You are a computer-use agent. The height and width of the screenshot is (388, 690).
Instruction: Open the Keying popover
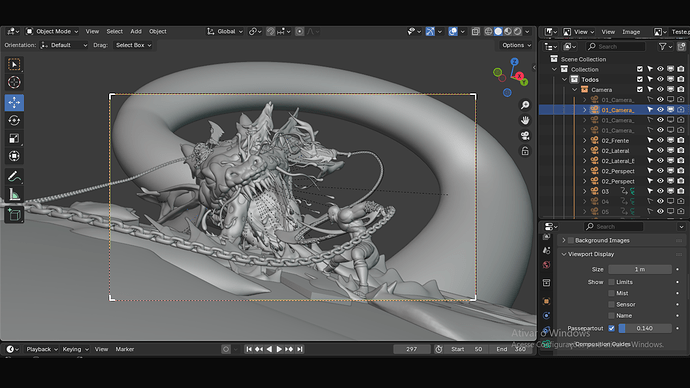[75, 349]
